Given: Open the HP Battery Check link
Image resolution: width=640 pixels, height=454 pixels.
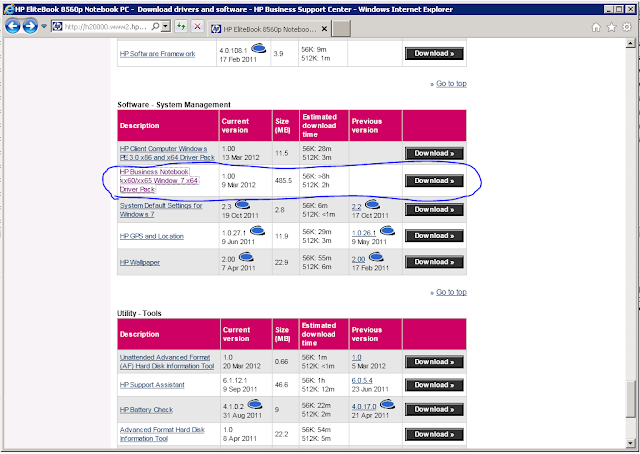Looking at the screenshot, I should (146, 410).
